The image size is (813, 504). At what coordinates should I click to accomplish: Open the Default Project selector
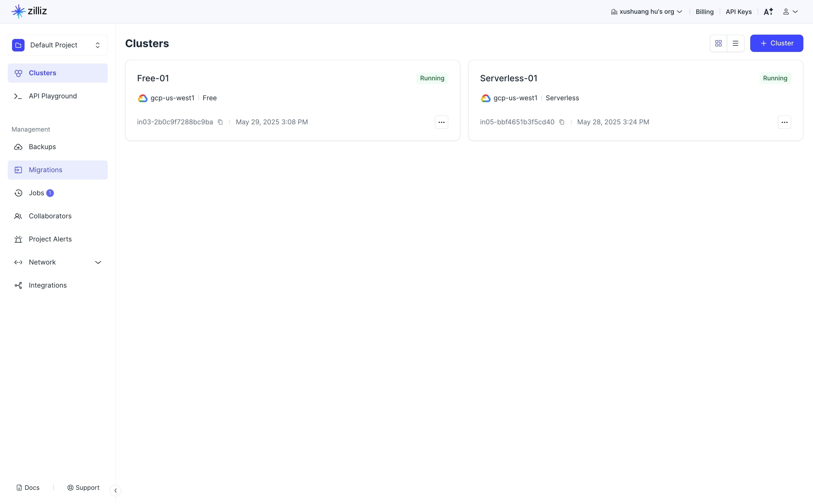tap(58, 45)
